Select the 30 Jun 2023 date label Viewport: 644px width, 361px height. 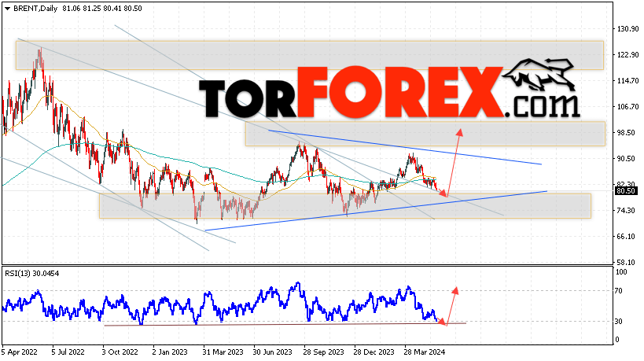pyautogui.click(x=272, y=352)
